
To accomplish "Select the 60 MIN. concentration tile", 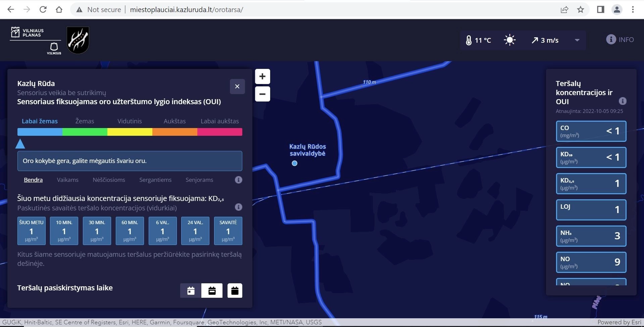I will point(130,231).
